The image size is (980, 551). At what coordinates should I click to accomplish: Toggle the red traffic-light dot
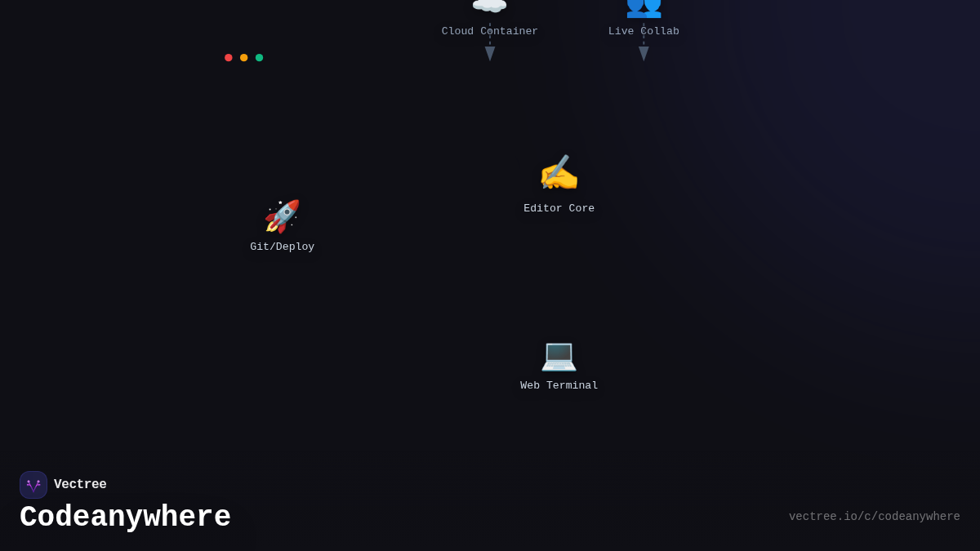(x=229, y=57)
